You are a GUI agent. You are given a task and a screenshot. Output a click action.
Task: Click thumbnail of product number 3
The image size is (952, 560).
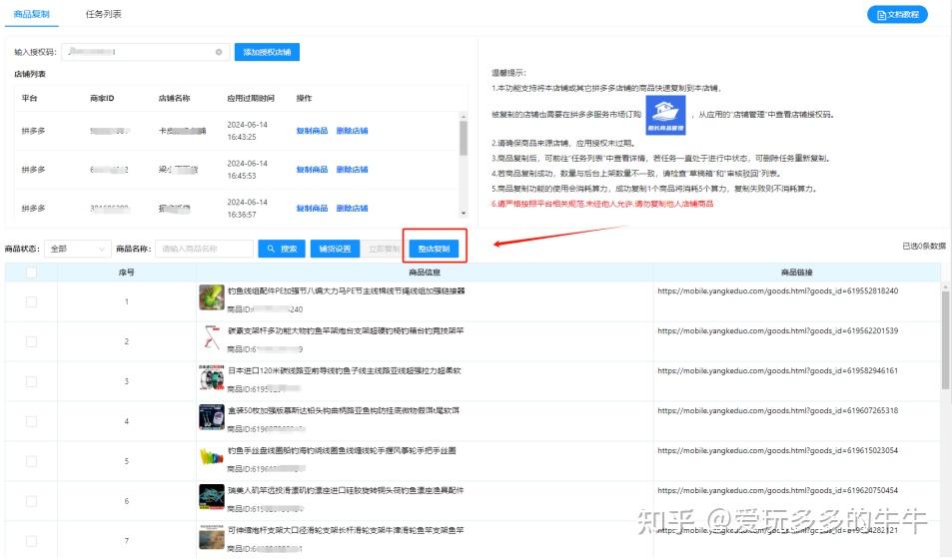point(212,378)
